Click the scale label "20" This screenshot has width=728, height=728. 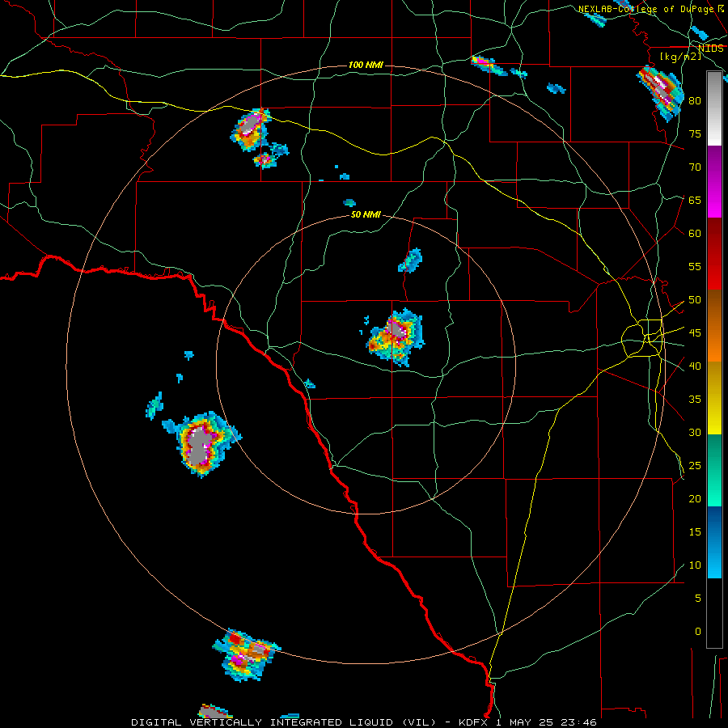[x=695, y=498]
